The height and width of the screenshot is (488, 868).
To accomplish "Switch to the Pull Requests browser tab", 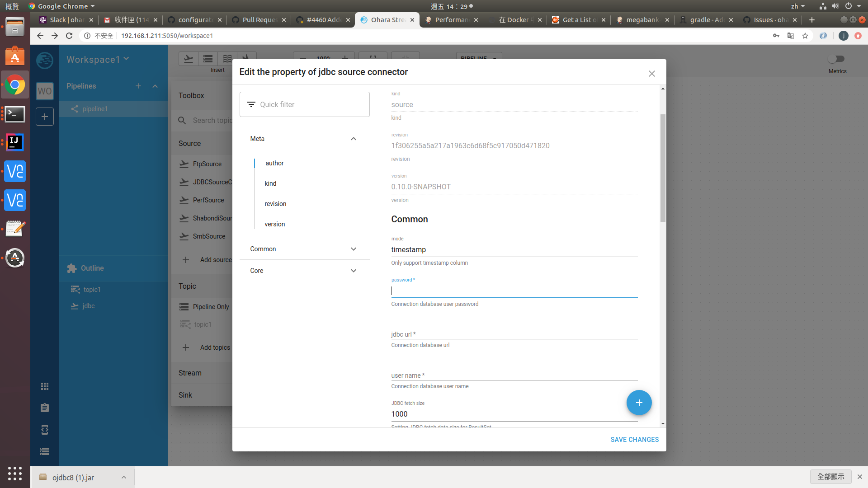I will tap(259, 20).
